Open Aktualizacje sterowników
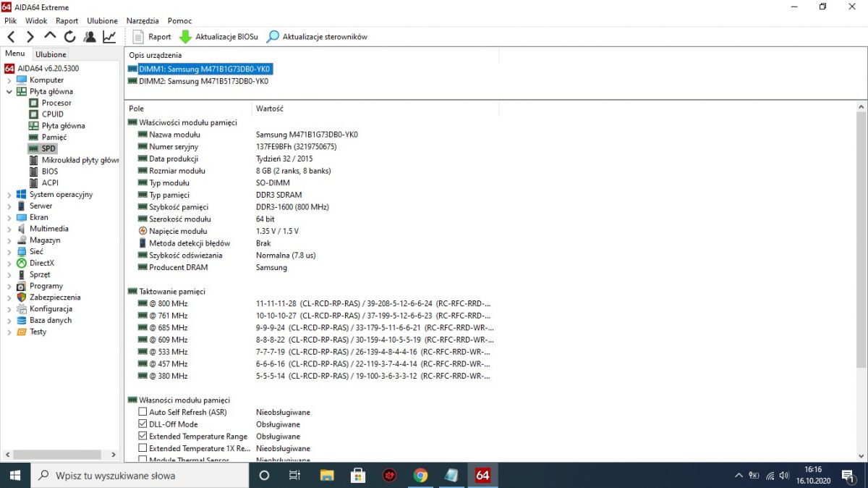Screen dimensions: 868x488 [317, 36]
